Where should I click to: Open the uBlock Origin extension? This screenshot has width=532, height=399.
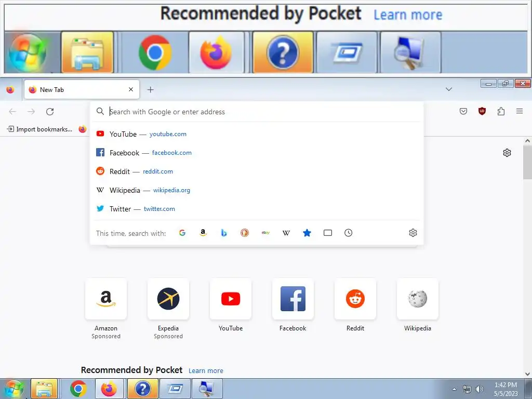pos(482,111)
